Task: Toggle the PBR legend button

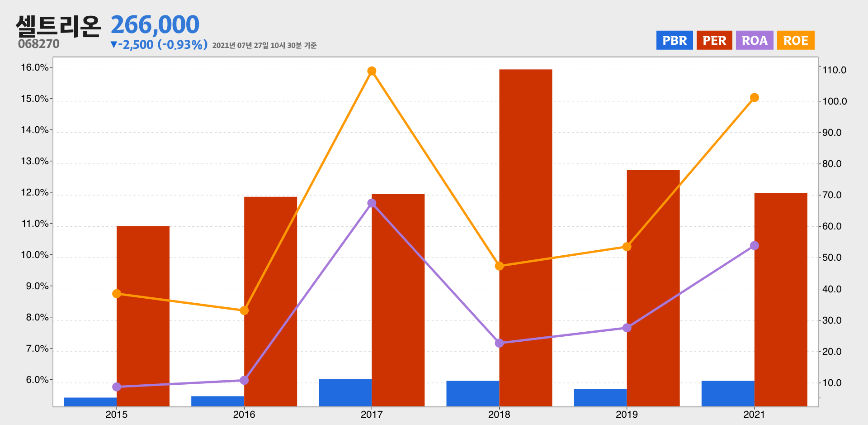Action: pos(675,40)
